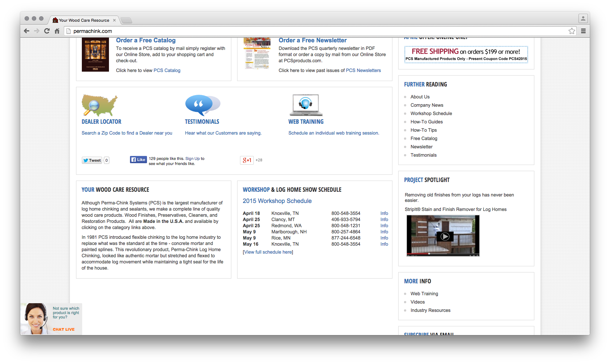
Task: Open Info for Marlborough, NH workshop
Action: pyautogui.click(x=384, y=232)
